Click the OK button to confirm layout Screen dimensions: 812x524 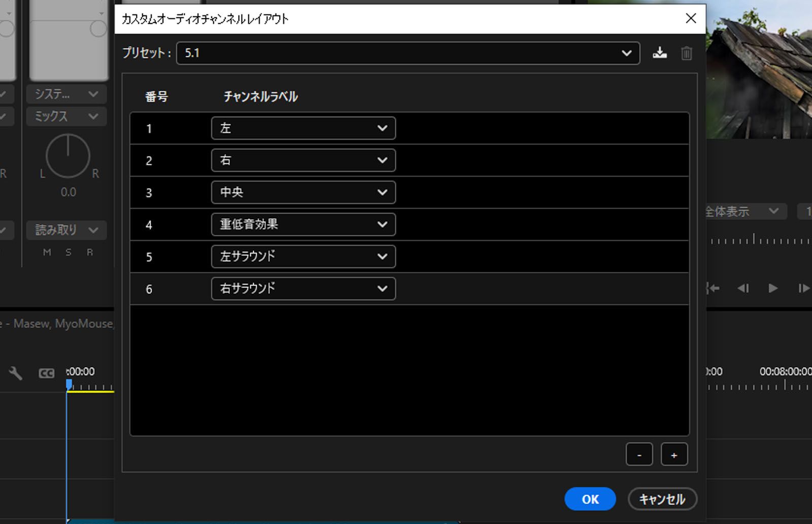(x=590, y=499)
